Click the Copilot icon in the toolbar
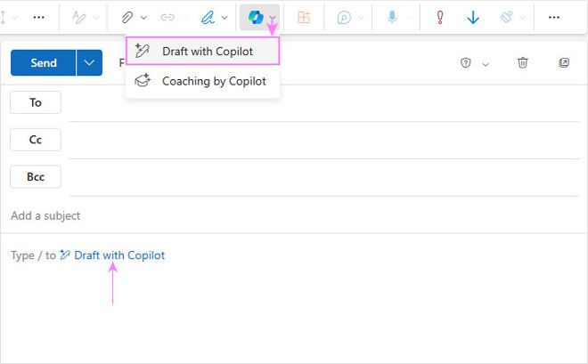588x364 pixels. (x=256, y=17)
